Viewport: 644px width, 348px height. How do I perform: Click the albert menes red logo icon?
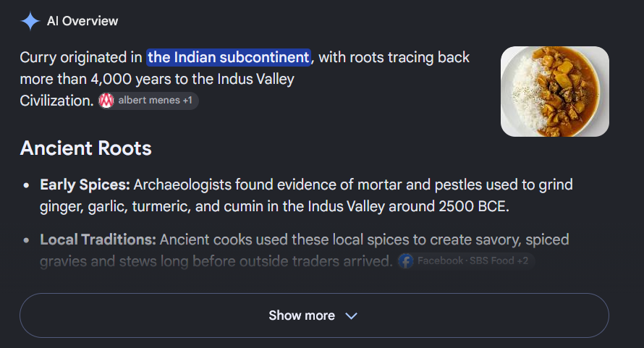106,101
